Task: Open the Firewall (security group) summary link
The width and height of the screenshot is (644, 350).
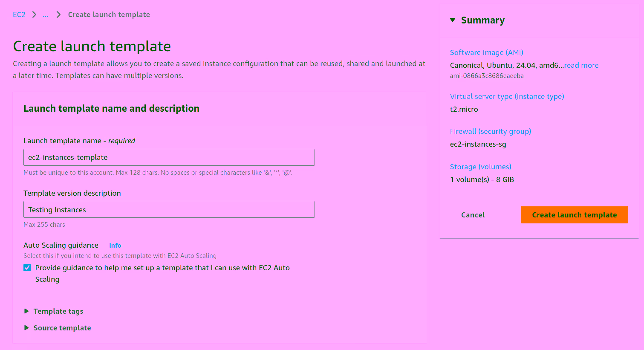Action: pos(490,131)
